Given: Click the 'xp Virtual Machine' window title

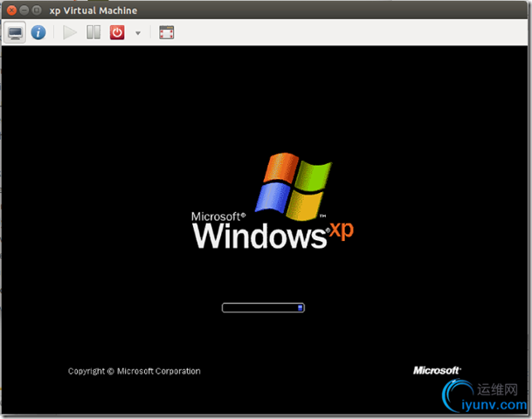Looking at the screenshot, I should [x=93, y=10].
